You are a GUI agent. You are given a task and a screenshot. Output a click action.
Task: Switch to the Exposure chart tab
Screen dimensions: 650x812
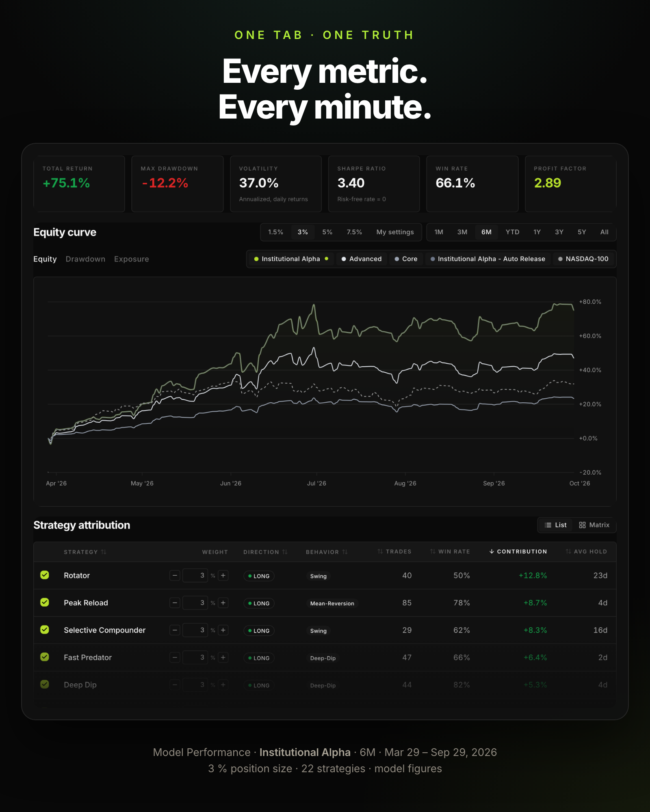point(132,259)
